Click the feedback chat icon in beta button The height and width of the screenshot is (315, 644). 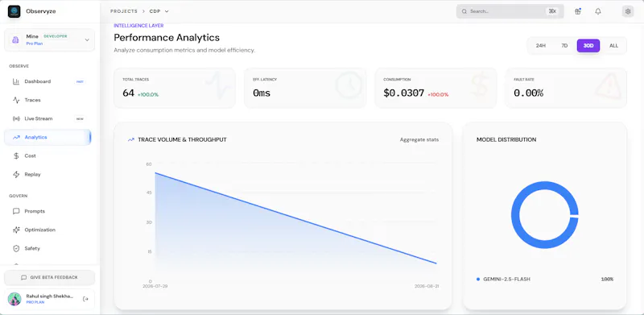tap(24, 278)
